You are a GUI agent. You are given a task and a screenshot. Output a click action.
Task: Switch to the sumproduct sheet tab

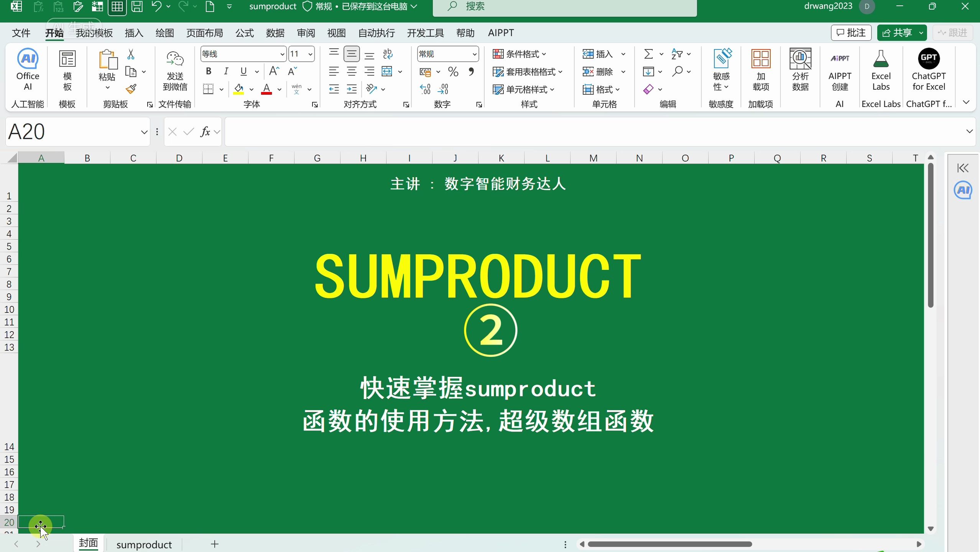pos(144,544)
